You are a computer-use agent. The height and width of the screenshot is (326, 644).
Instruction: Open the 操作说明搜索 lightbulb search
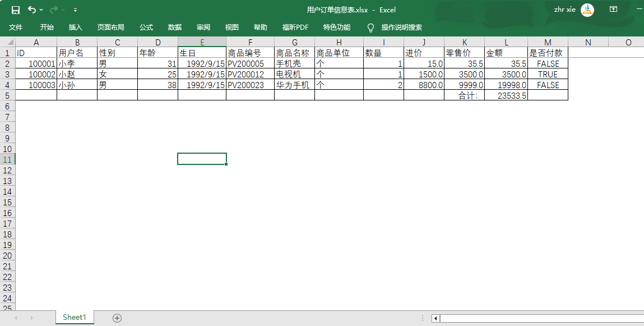pyautogui.click(x=370, y=27)
